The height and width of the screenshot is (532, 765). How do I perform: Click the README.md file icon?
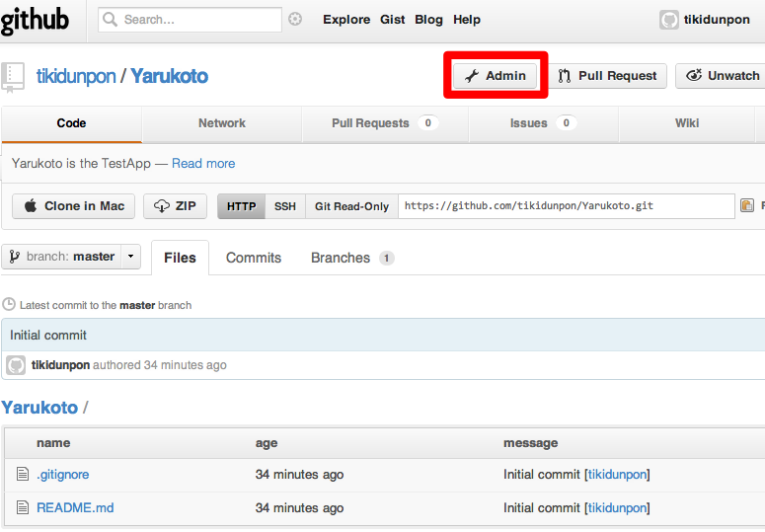[x=23, y=507]
